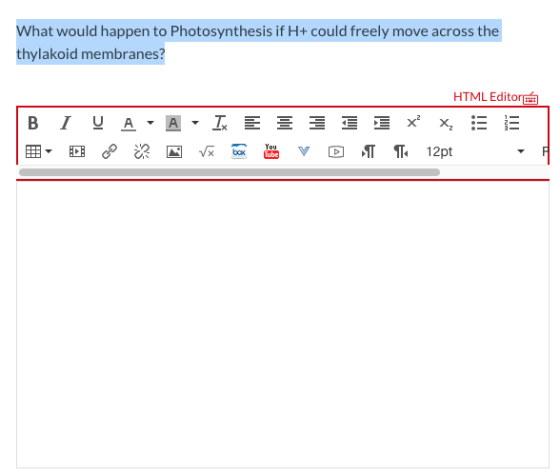
Task: Align text to the right
Action: (317, 123)
